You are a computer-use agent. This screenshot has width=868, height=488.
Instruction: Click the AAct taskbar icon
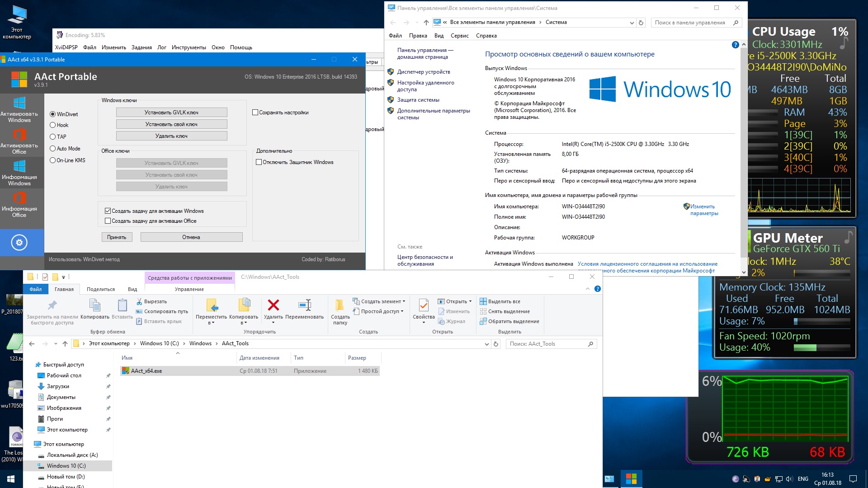tap(631, 479)
